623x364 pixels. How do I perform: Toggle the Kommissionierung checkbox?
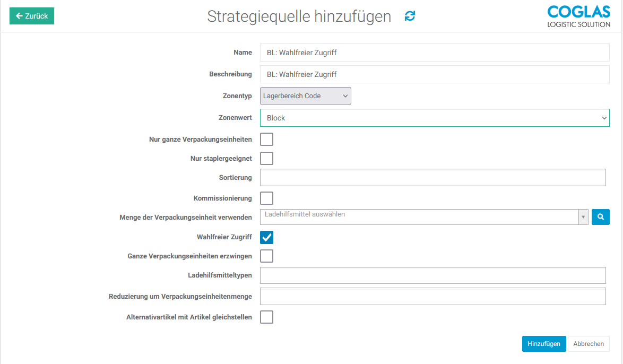click(x=266, y=198)
